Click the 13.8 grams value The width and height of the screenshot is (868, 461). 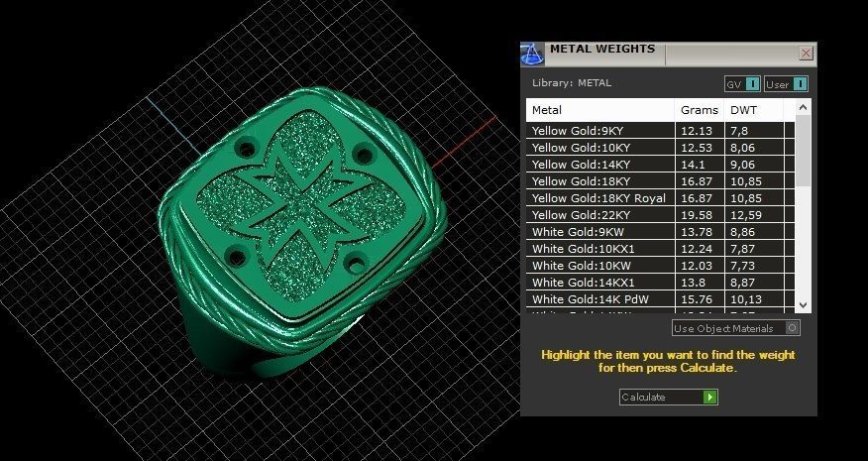pos(693,282)
